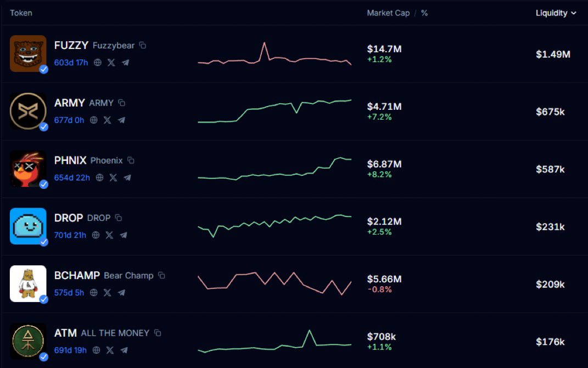Click the DROP price sparkline chart
588x368 pixels.
275,226
